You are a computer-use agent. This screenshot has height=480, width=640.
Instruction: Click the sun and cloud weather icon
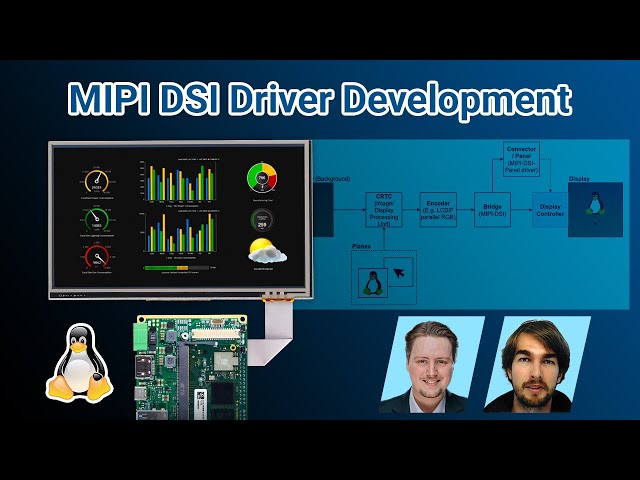coord(267,251)
